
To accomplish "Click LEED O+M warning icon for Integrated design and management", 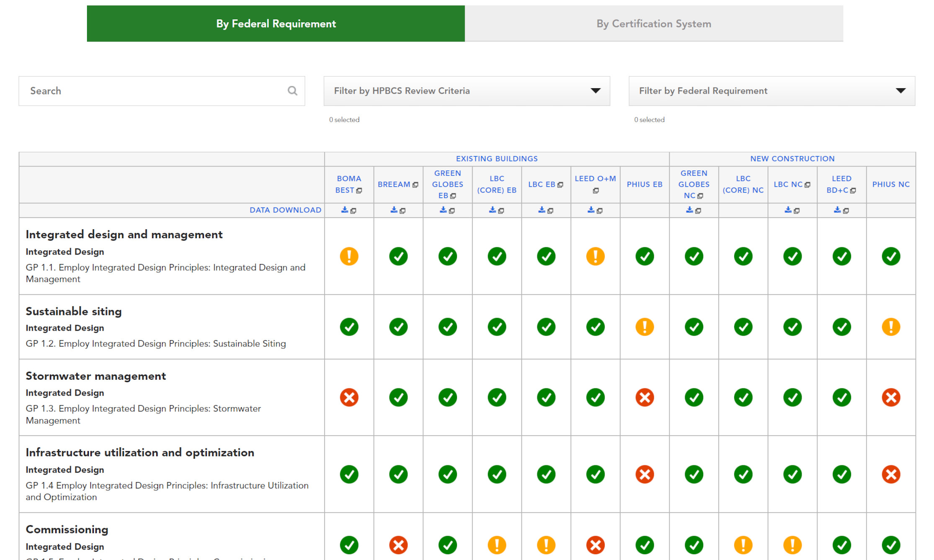I will pyautogui.click(x=595, y=256).
